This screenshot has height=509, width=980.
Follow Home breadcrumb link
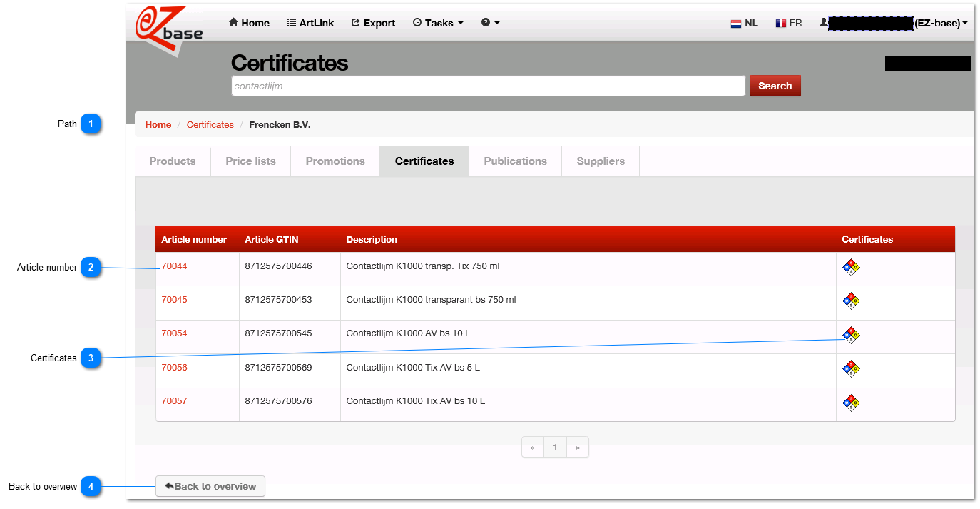158,124
